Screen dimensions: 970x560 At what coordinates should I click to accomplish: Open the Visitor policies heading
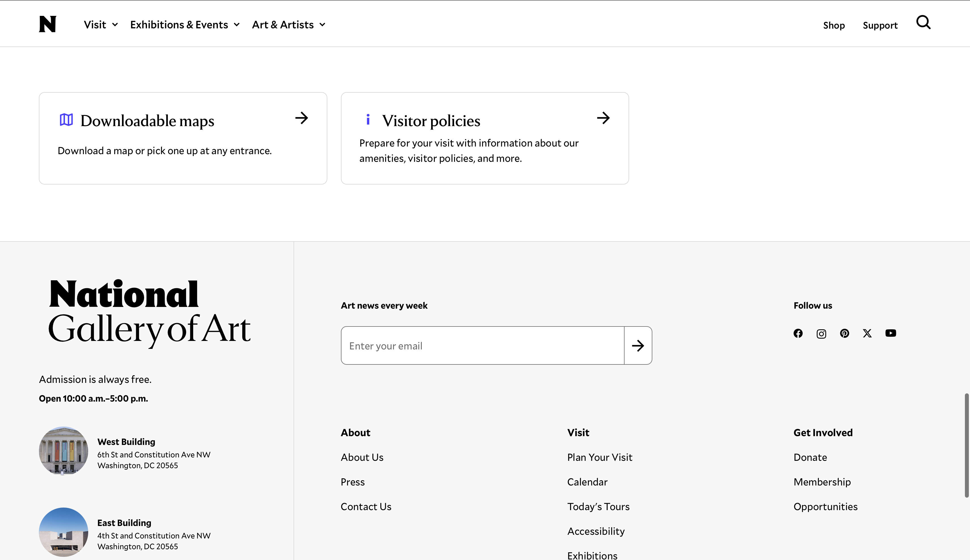point(431,121)
